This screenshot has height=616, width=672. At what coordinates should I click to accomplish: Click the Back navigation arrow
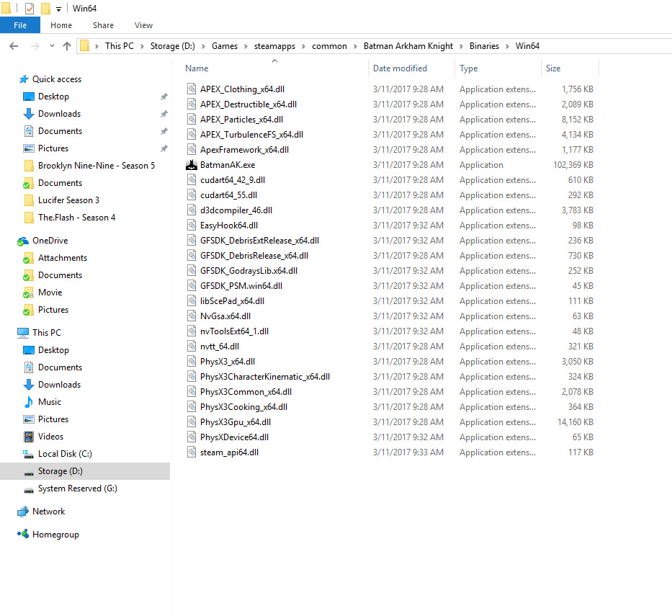pos(13,46)
